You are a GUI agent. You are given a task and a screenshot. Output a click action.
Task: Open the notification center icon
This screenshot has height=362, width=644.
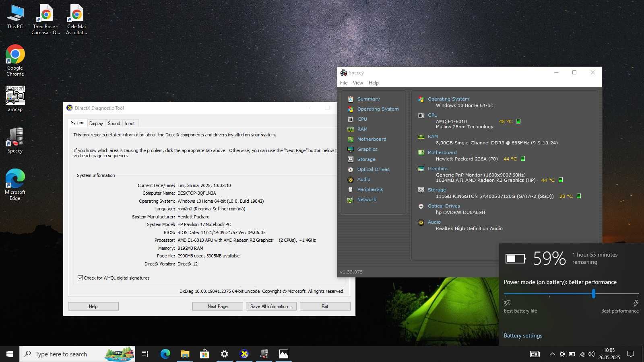pyautogui.click(x=631, y=354)
